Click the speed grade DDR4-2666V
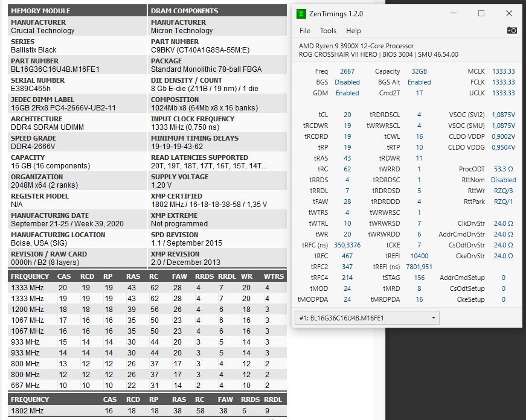The width and height of the screenshot is (526, 420). 33,147
